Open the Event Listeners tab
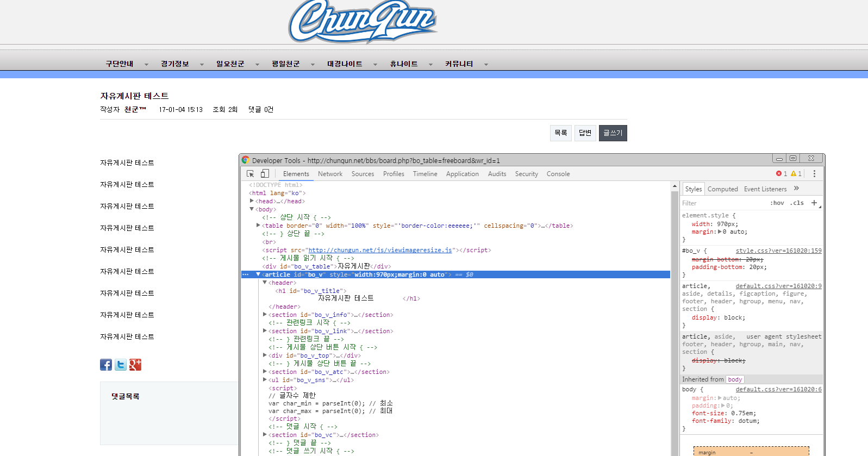The image size is (868, 456). point(765,189)
